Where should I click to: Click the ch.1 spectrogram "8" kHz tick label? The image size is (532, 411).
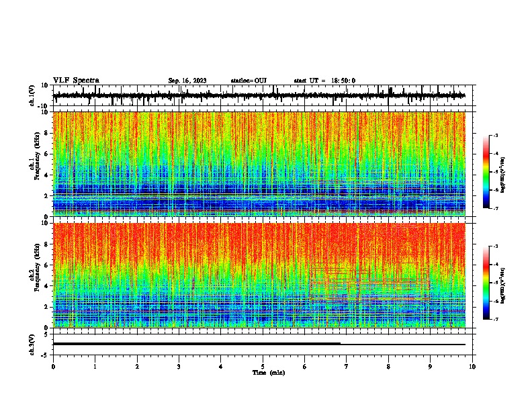[x=46, y=133]
